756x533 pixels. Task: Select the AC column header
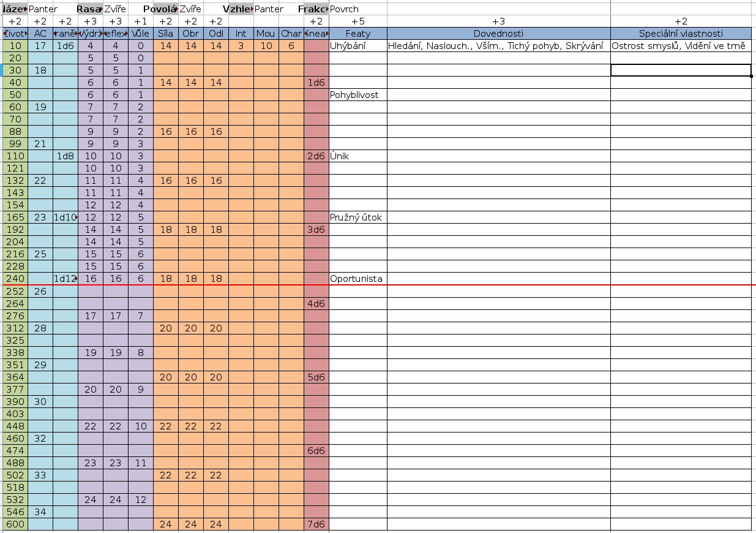coord(40,33)
